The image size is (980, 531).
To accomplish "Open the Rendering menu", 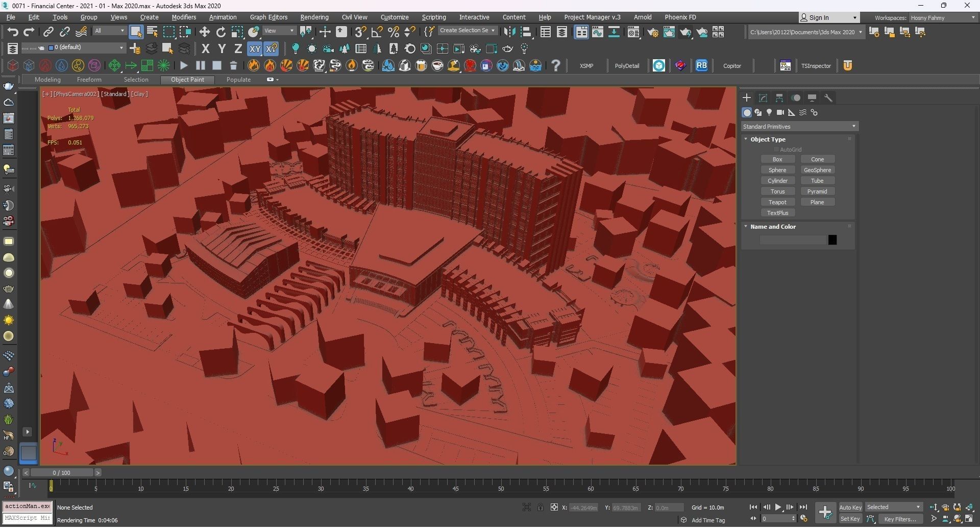I will (x=314, y=17).
